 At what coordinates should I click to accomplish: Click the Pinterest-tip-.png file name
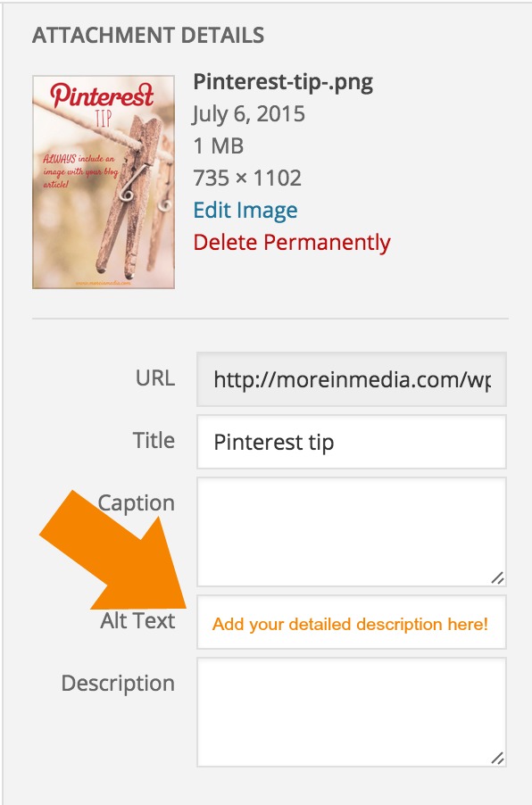(x=283, y=82)
